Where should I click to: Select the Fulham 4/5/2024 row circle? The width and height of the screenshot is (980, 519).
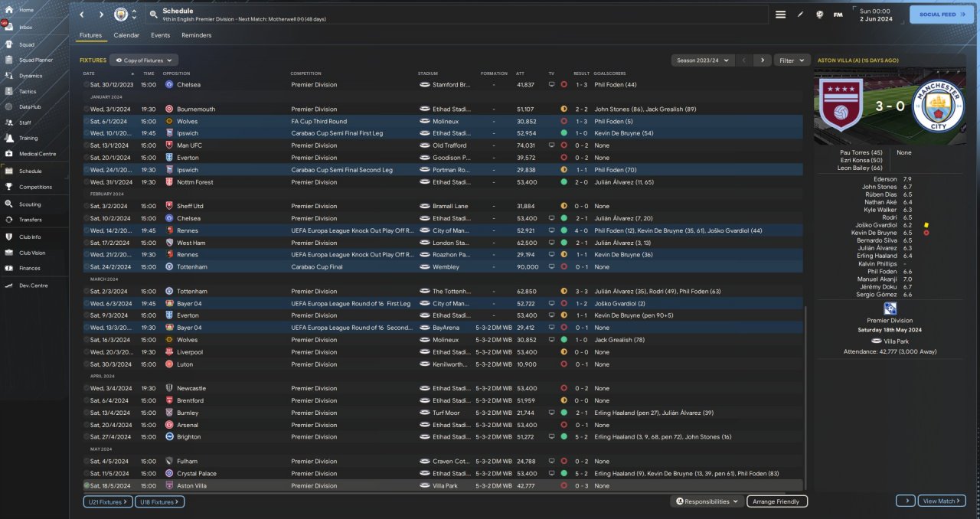[x=87, y=462]
